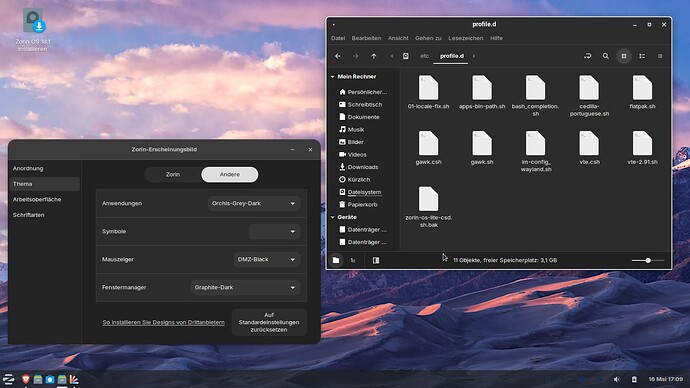
Task: Click Auf Standardeinstellungen zurücksetzen button
Action: click(269, 322)
